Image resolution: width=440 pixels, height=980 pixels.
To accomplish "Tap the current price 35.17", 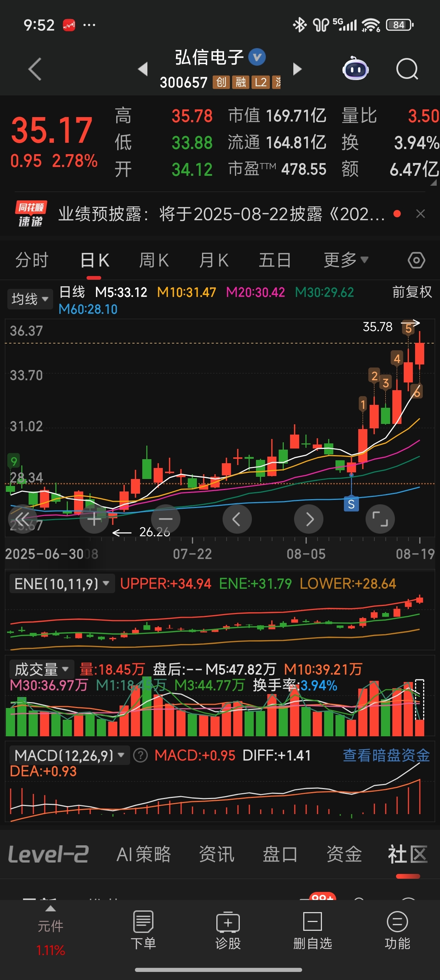I will 52,130.
